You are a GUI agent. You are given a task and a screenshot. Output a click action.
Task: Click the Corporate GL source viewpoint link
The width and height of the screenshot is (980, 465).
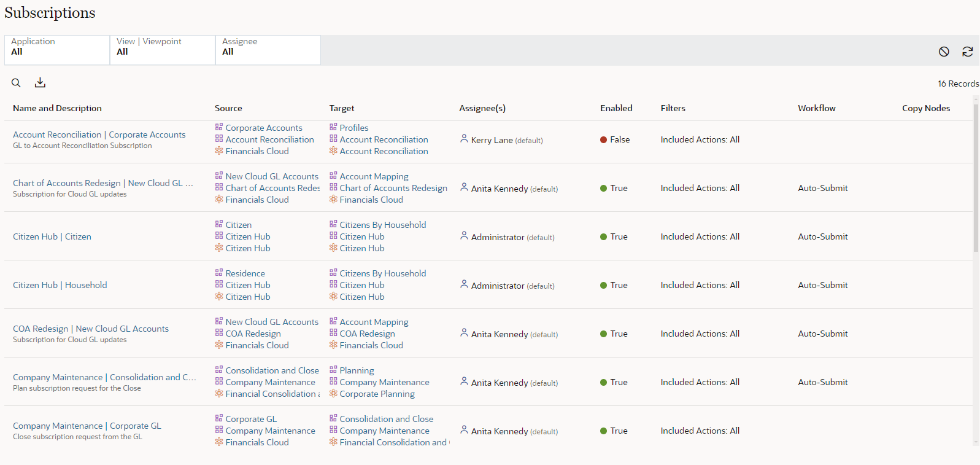pyautogui.click(x=251, y=419)
